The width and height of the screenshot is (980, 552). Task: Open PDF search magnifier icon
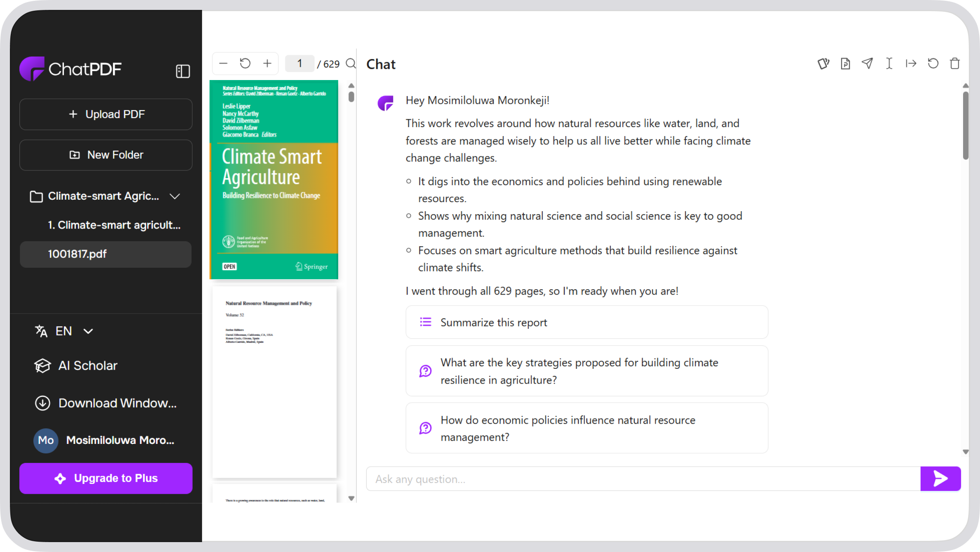tap(351, 64)
